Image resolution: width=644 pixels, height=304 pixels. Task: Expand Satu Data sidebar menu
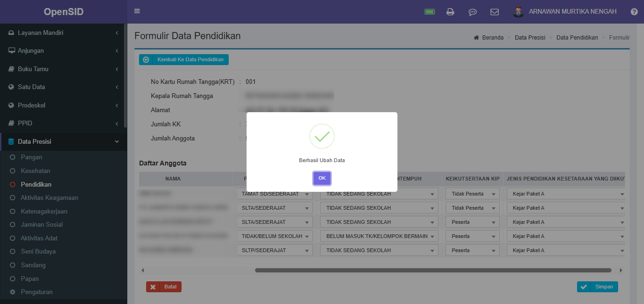point(64,87)
